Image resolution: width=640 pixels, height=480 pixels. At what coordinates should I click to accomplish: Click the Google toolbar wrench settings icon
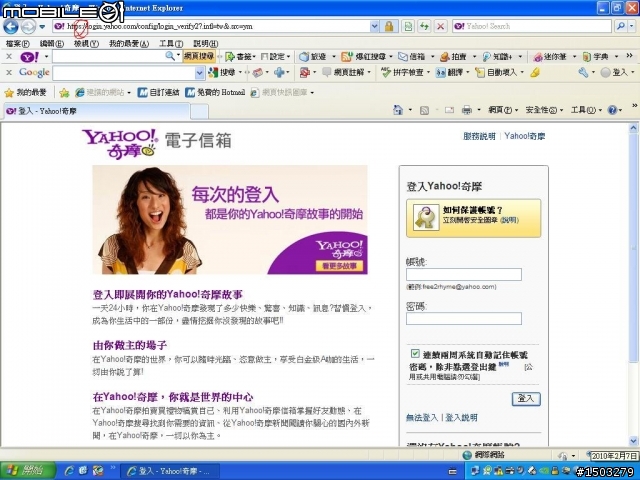583,73
